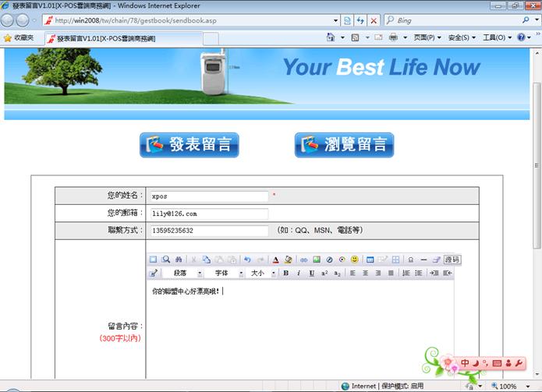This screenshot has height=392, width=542.
Task: Open the 工具(O) menu
Action: click(x=498, y=37)
